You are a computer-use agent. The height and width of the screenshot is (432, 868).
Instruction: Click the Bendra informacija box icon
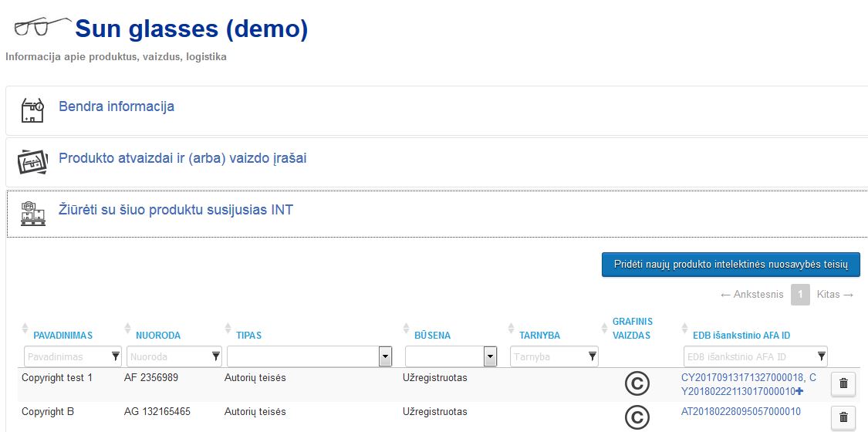point(32,110)
